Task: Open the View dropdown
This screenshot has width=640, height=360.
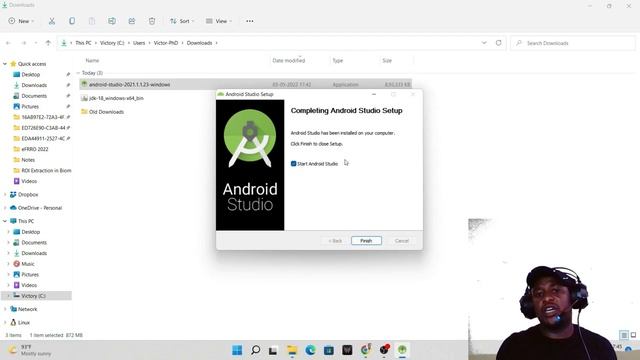Action: pyautogui.click(x=219, y=21)
